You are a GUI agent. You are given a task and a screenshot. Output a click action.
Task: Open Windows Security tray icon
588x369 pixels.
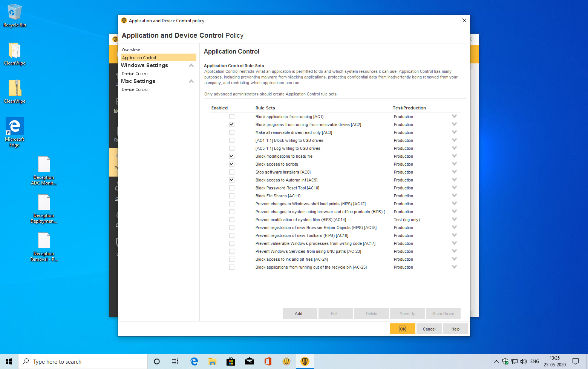click(x=505, y=361)
